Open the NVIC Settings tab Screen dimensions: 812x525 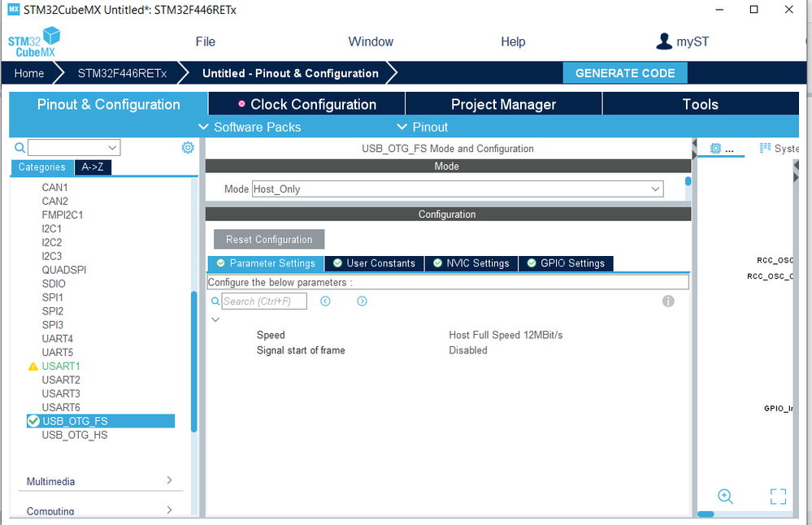pos(471,263)
